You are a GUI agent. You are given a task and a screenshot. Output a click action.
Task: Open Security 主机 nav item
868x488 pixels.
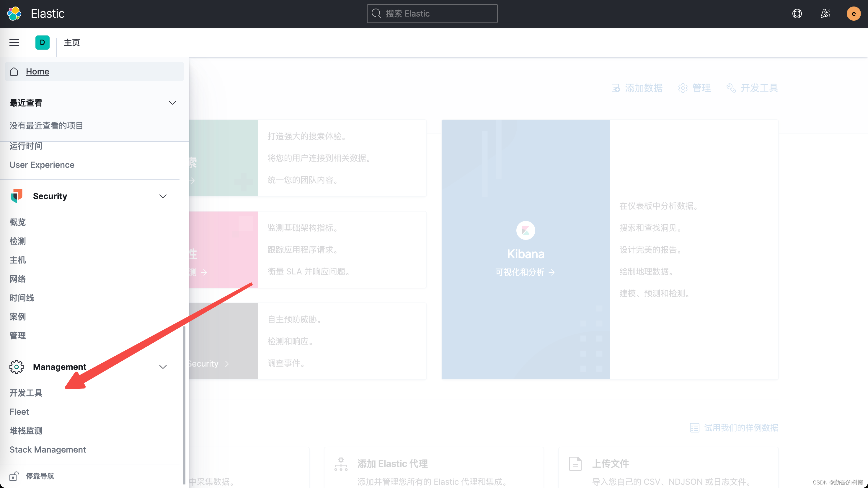coord(17,260)
